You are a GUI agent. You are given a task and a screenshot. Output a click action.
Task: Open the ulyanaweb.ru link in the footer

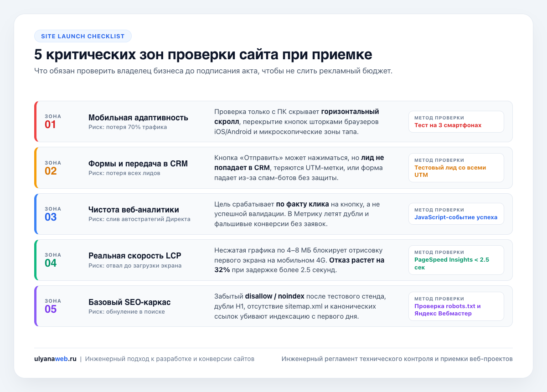(55, 359)
